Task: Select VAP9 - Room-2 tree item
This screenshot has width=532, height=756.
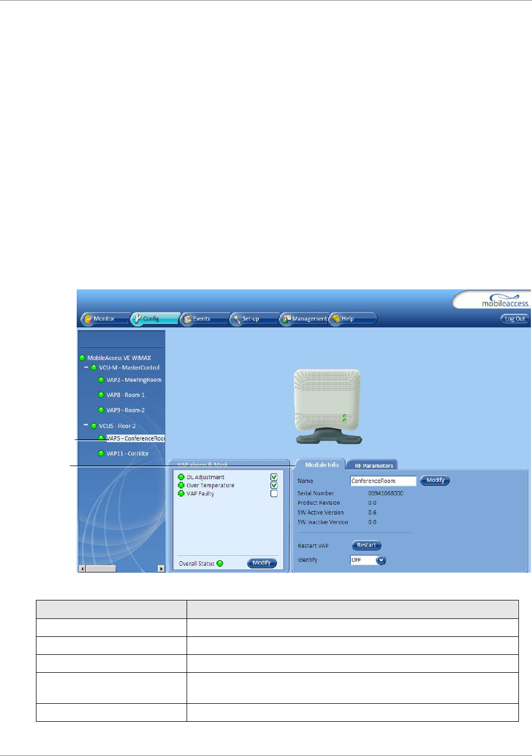Action: 126,410
